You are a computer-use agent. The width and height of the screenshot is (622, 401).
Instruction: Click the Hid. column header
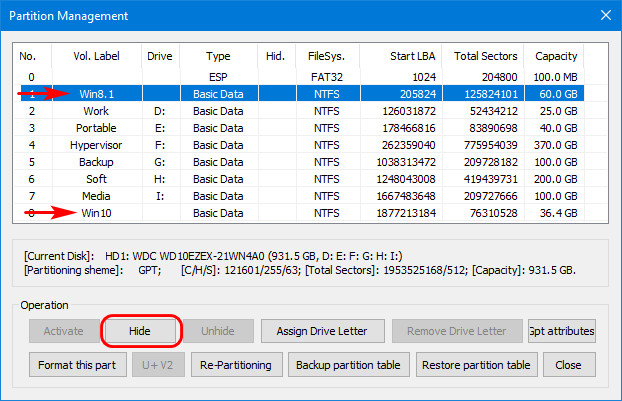(276, 56)
